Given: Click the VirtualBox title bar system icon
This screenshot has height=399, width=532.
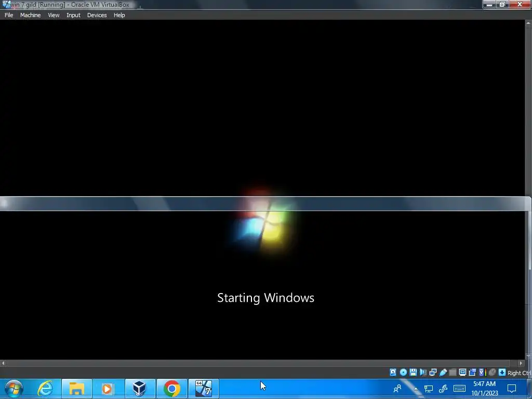Looking at the screenshot, I should (x=5, y=5).
